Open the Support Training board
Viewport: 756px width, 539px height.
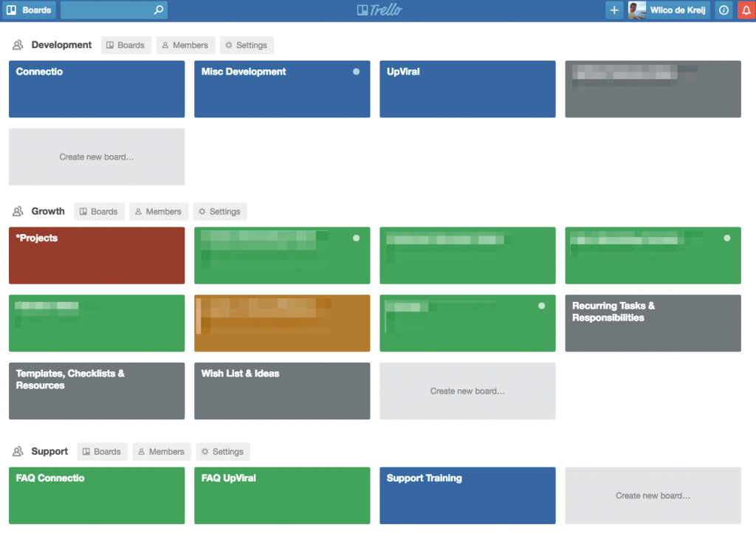467,495
